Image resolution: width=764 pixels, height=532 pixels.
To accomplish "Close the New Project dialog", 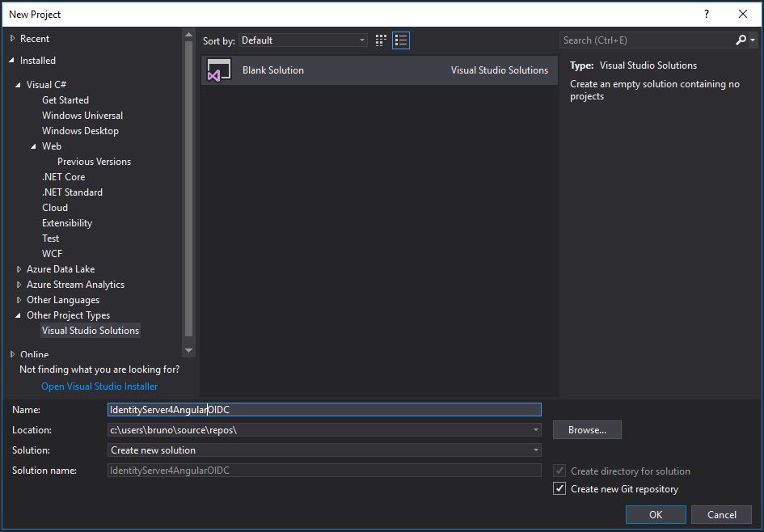I will point(742,14).
